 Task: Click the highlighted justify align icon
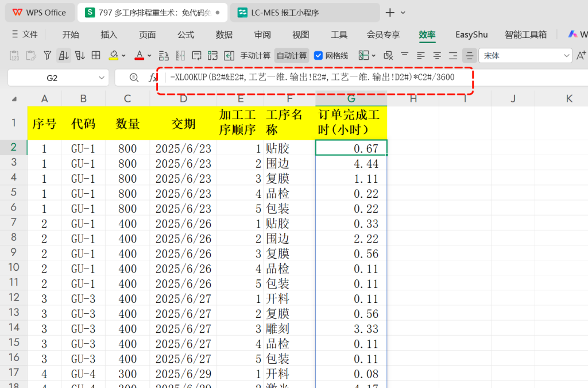tap(470, 56)
